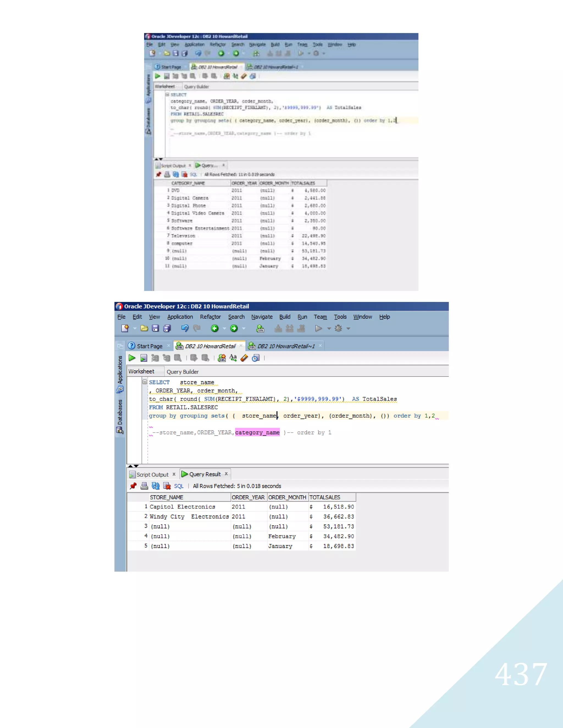Click Debug bug icon in lower window toolbar

[338, 328]
